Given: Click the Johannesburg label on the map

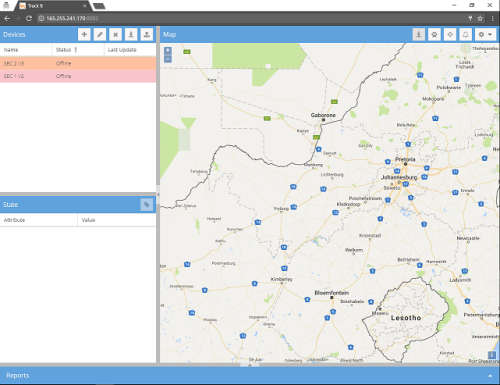Looking at the screenshot, I should (x=399, y=177).
